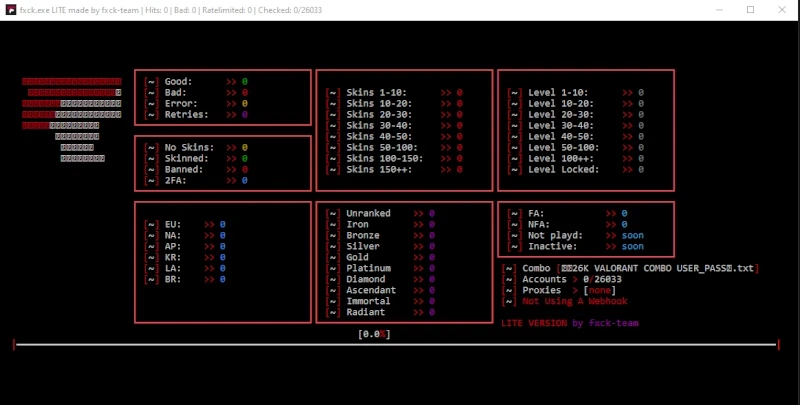Click the LITE VERSION by label
This screenshot has height=405, width=800.
[540, 323]
